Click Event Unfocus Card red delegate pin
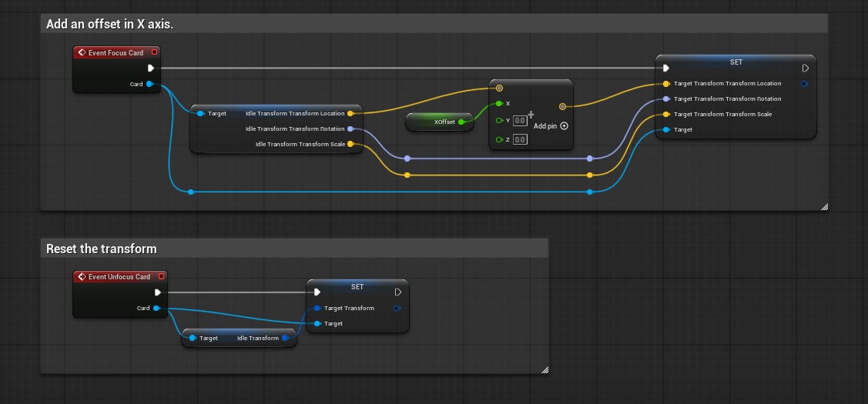 point(161,277)
